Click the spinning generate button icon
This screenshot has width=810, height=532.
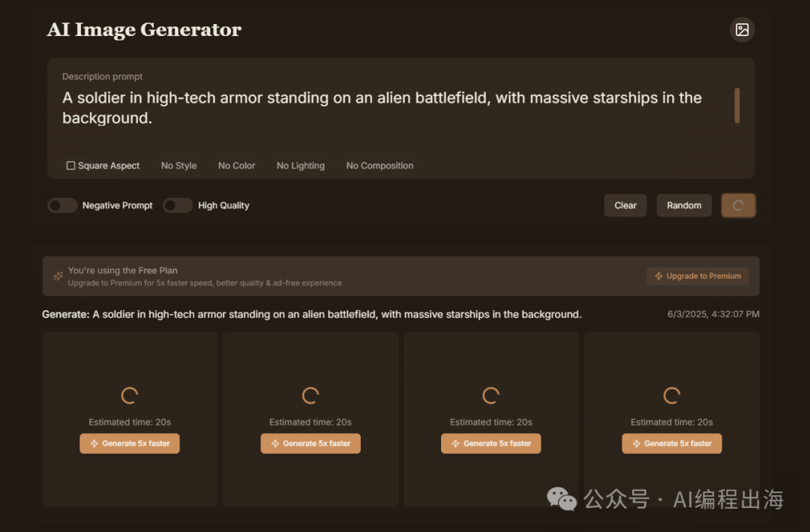(x=738, y=205)
